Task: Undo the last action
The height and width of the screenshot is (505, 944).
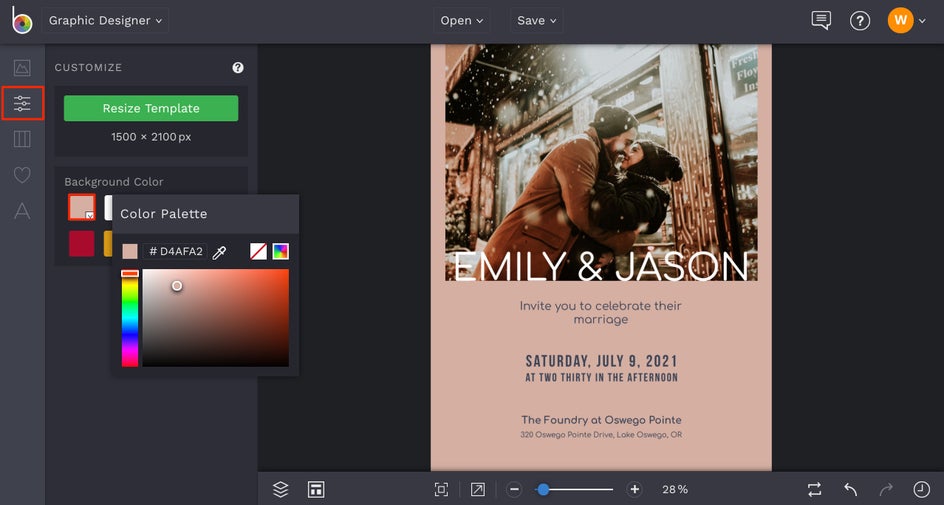Action: [x=850, y=489]
